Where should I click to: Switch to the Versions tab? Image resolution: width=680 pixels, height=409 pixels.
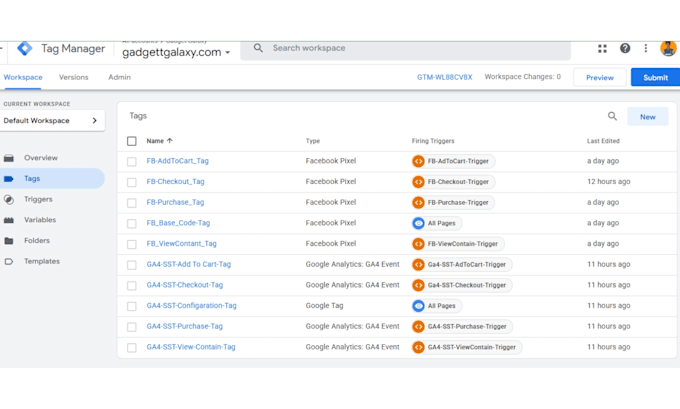click(x=74, y=77)
